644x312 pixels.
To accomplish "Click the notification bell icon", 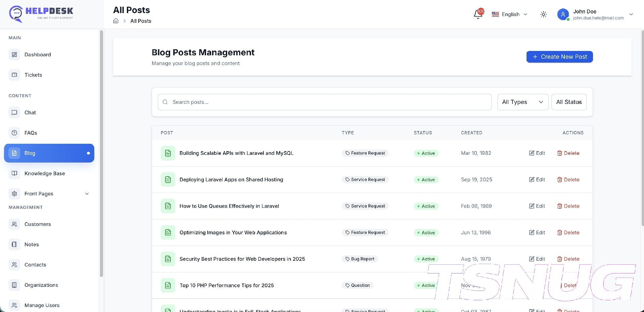I will (478, 14).
